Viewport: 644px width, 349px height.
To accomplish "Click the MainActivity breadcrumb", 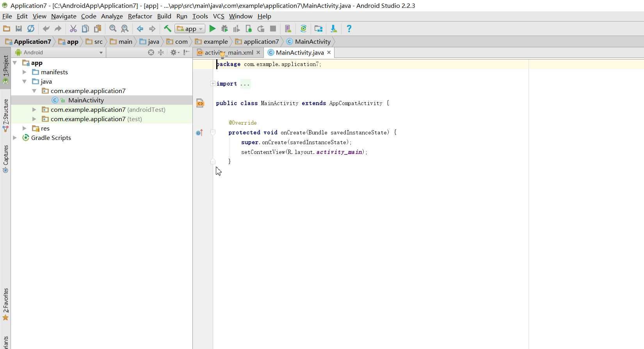I will pos(309,41).
